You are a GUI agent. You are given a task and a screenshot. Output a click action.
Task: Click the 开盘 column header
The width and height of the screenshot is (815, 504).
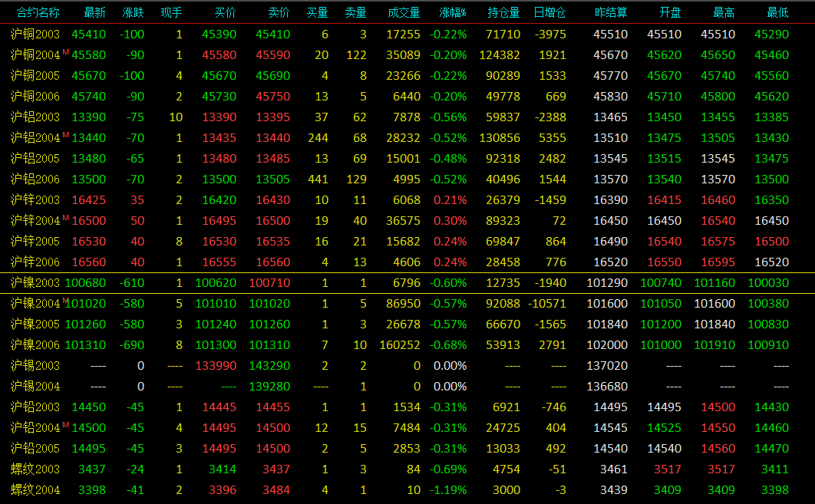click(x=670, y=12)
